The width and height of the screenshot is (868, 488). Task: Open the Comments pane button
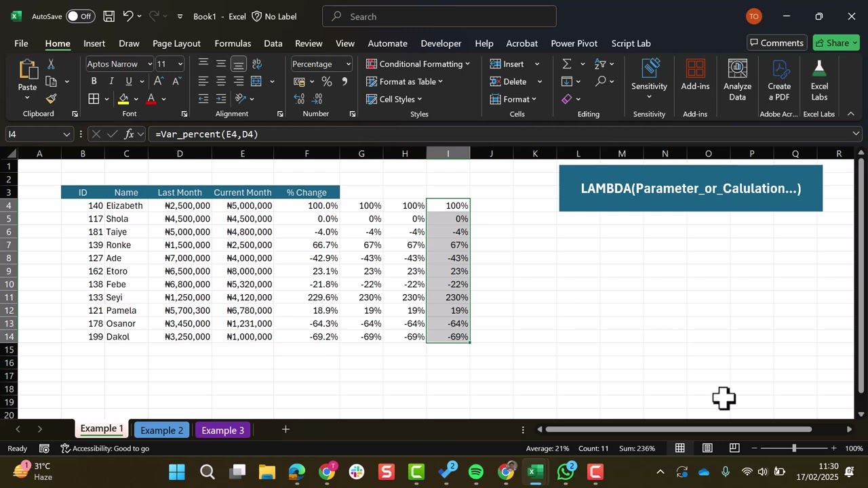pyautogui.click(x=777, y=43)
